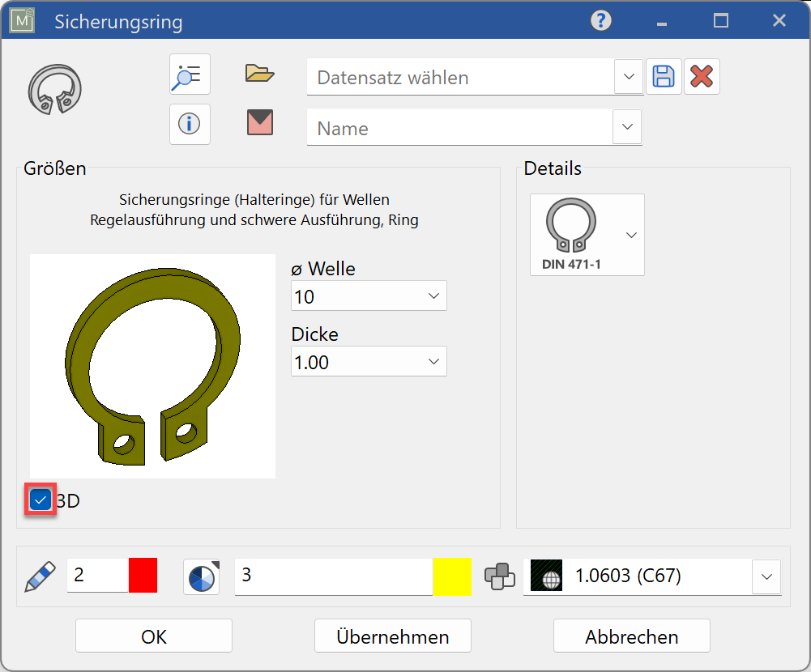Open the ø Welle dropdown
This screenshot has height=672, width=811.
pos(434,296)
